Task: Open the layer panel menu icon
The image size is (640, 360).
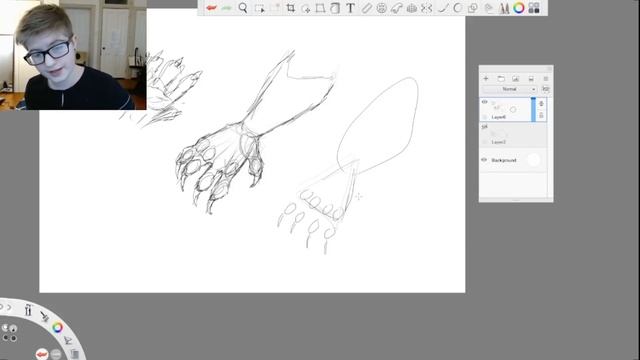Action: pyautogui.click(x=546, y=78)
